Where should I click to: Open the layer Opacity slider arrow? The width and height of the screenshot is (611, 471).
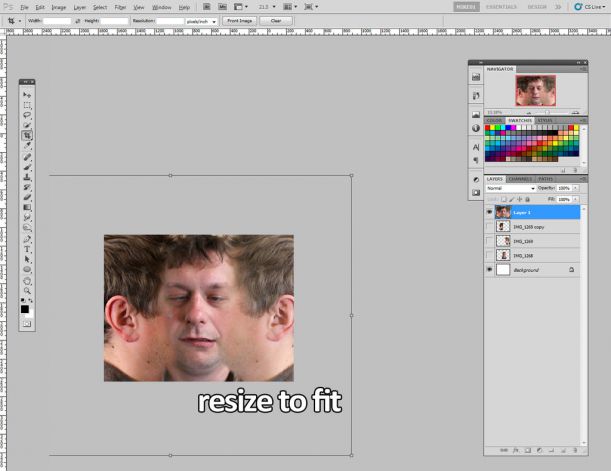tap(576, 188)
